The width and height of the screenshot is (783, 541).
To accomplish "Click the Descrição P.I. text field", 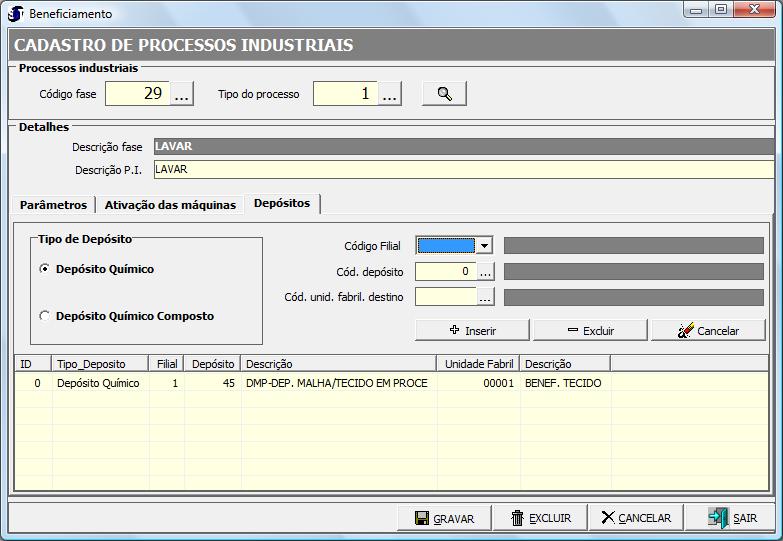I will pos(460,169).
